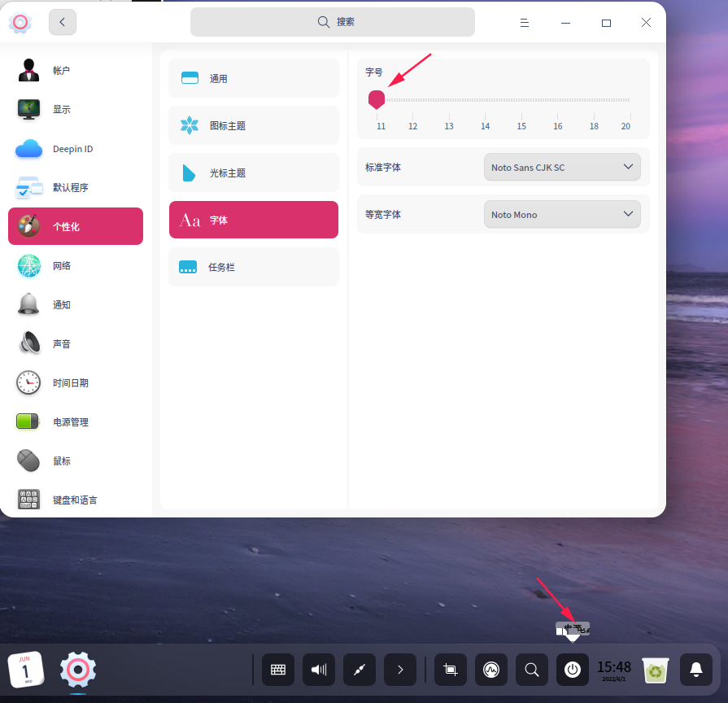The width and height of the screenshot is (728, 703).
Task: Open the trash bin on the dock
Action: 656,670
